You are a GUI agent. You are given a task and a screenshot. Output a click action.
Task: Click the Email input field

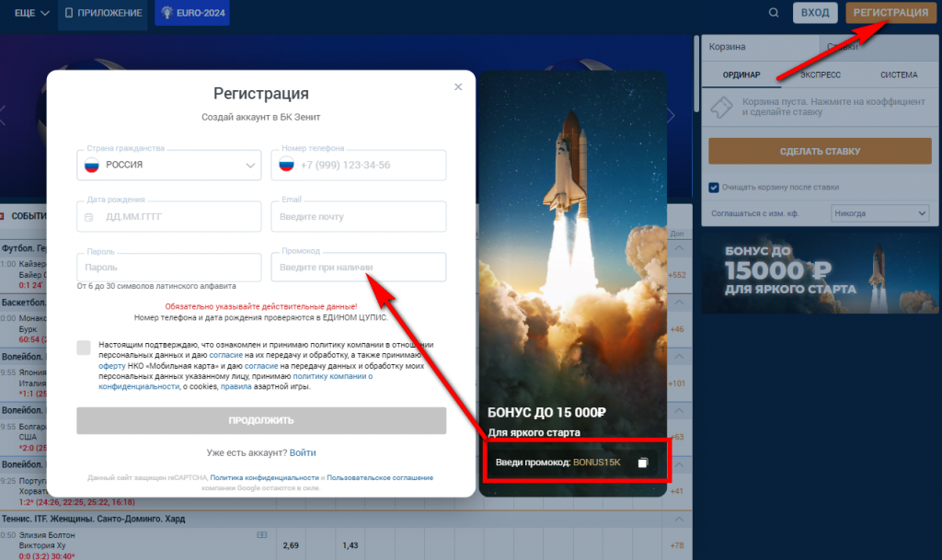click(359, 217)
